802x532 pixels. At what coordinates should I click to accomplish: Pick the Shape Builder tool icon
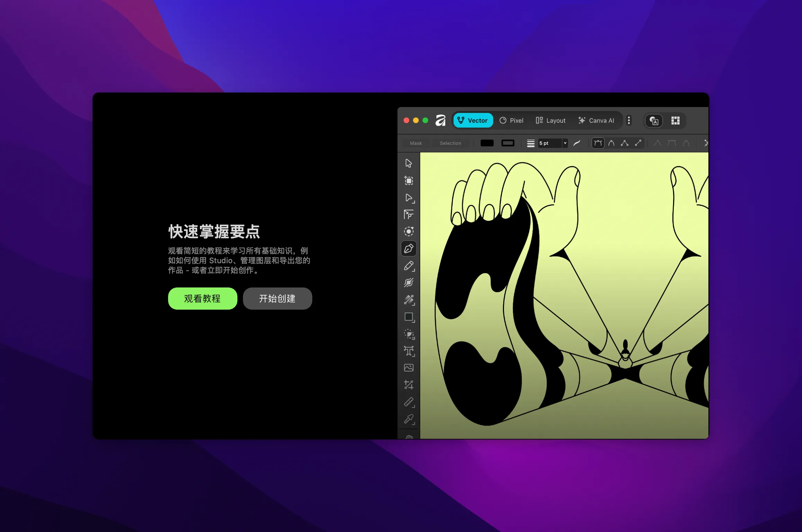(x=409, y=334)
